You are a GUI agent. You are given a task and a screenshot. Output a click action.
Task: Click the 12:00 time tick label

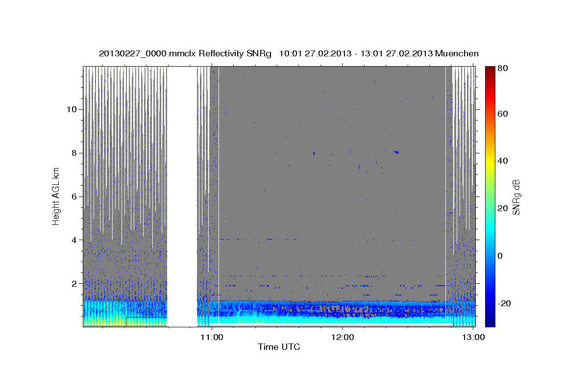tap(343, 337)
